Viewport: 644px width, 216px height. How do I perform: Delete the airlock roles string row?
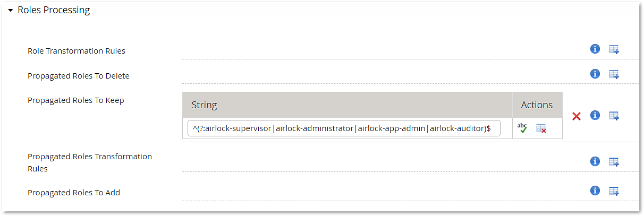pos(541,128)
